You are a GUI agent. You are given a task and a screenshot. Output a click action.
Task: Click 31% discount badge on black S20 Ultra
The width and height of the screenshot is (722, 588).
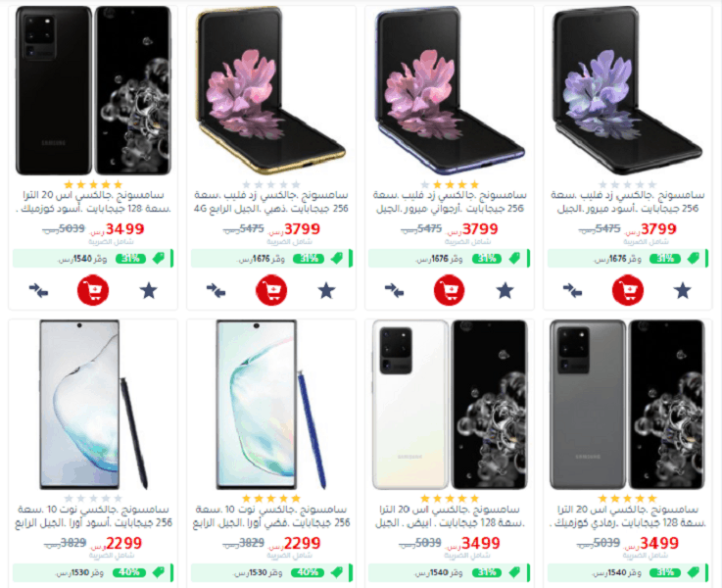130,259
